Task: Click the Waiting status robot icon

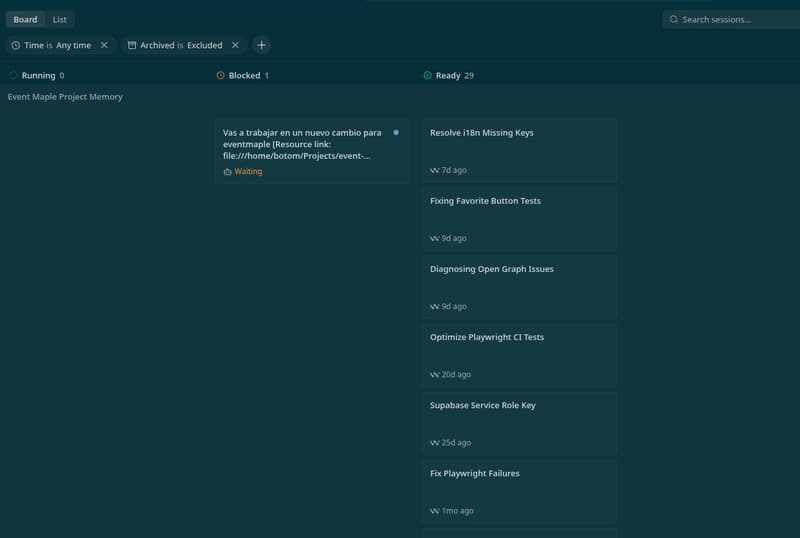Action: pos(228,172)
